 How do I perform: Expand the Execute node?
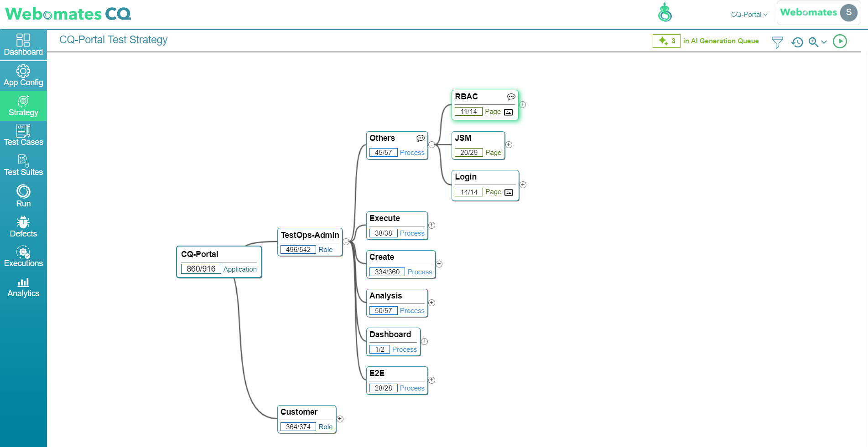pyautogui.click(x=432, y=225)
